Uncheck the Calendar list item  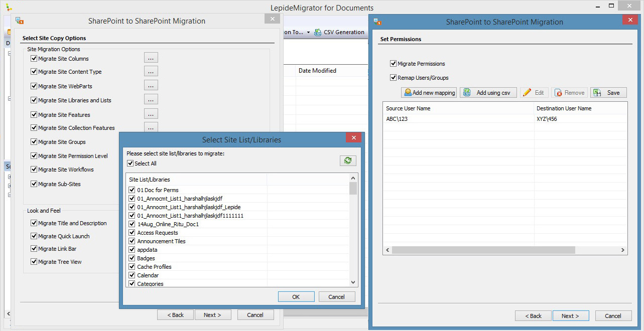point(133,275)
